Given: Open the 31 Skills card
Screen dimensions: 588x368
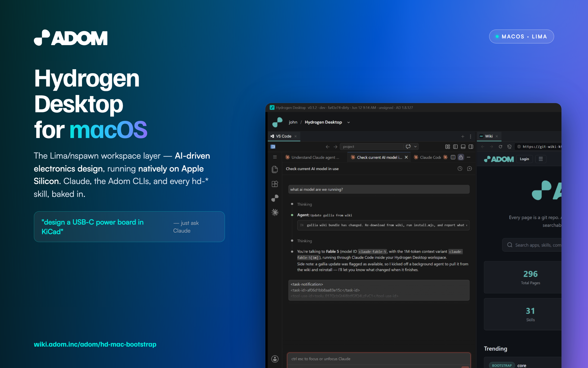Looking at the screenshot, I should point(523,314).
